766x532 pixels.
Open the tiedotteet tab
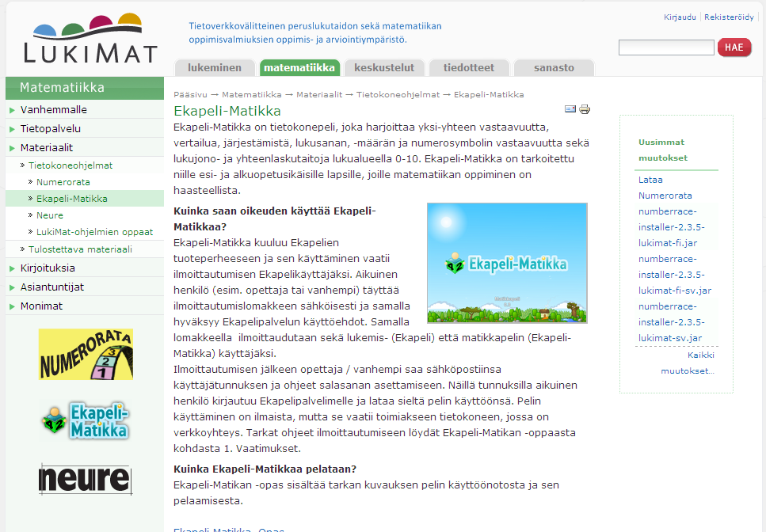click(469, 68)
